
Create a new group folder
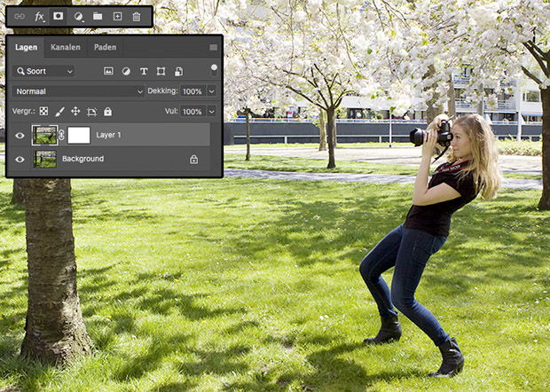pyautogui.click(x=98, y=16)
